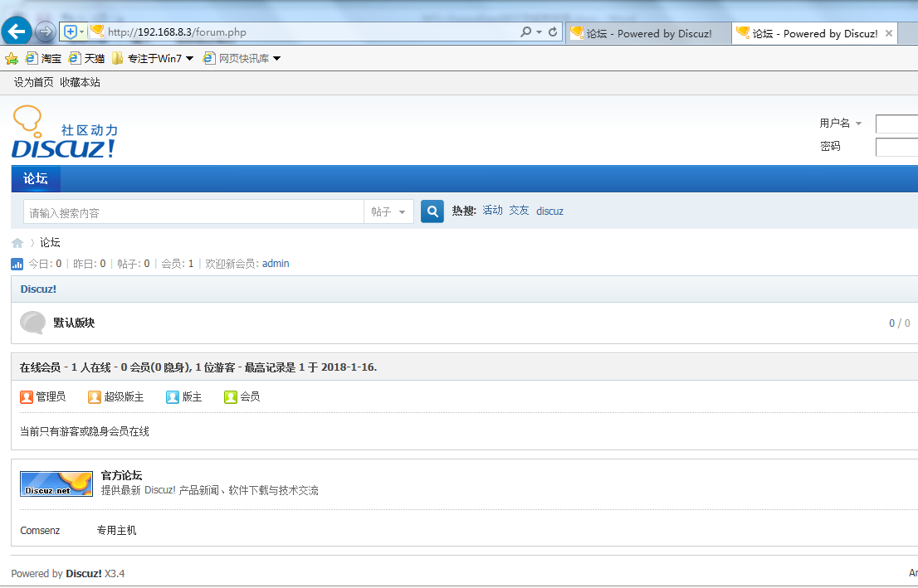
Task: Click hot search link 交友
Action: [x=519, y=210]
